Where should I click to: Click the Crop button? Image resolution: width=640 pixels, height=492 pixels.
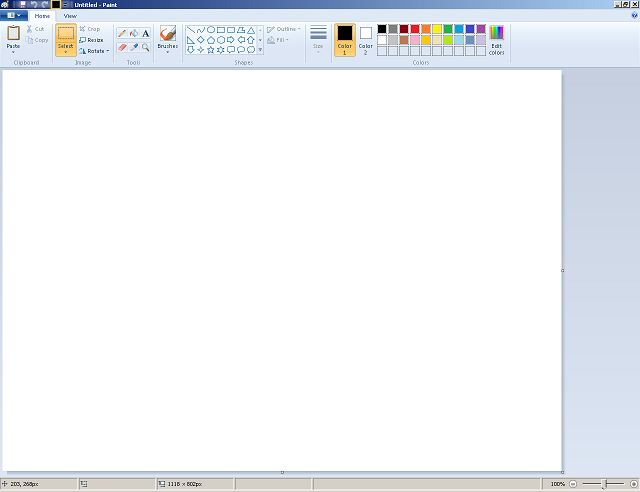pyautogui.click(x=90, y=29)
